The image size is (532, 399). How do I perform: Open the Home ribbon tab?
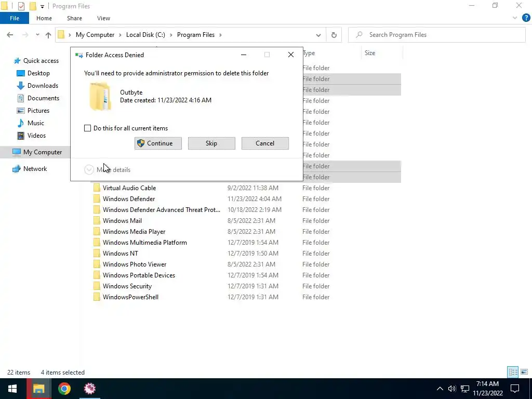(x=44, y=18)
